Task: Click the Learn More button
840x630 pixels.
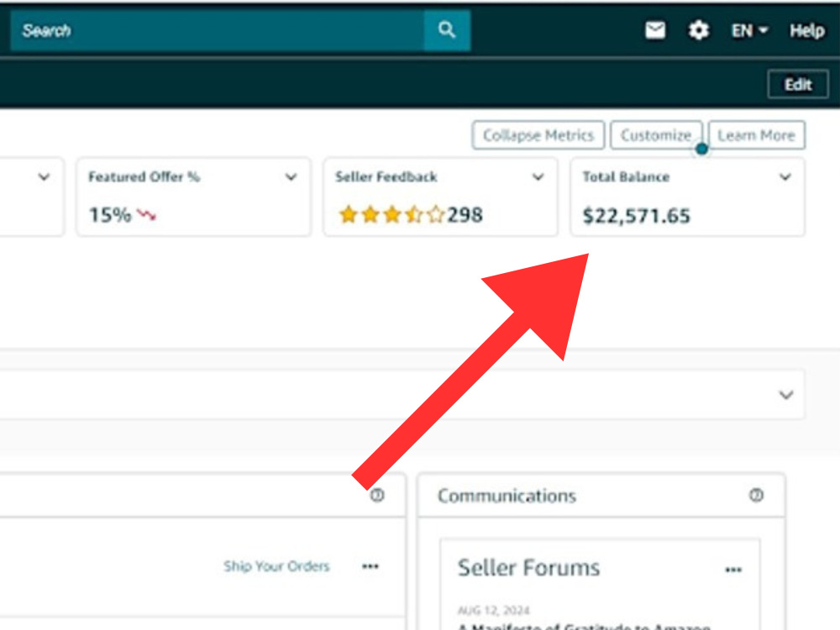Action: click(756, 135)
